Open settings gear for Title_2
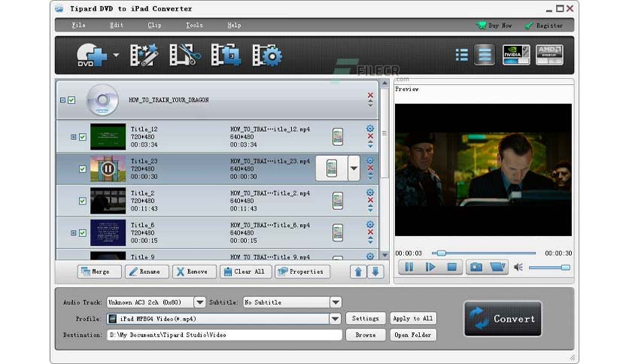 coord(370,193)
